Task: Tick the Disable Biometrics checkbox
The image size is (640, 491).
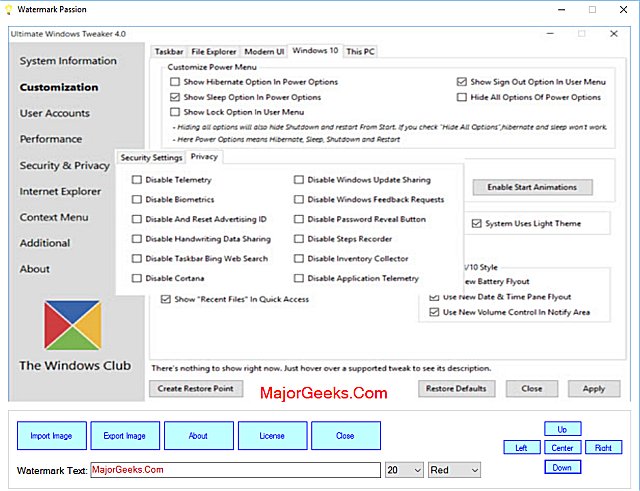Action: [x=137, y=199]
